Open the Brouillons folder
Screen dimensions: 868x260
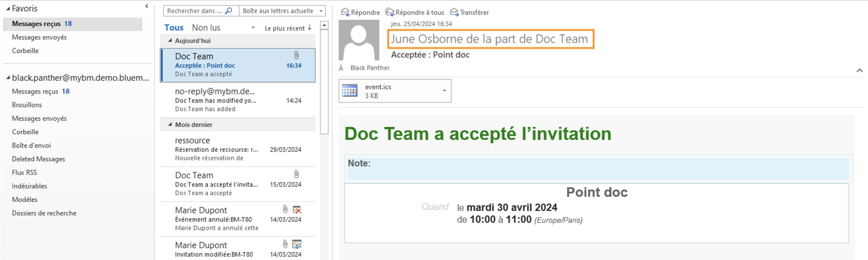click(27, 105)
